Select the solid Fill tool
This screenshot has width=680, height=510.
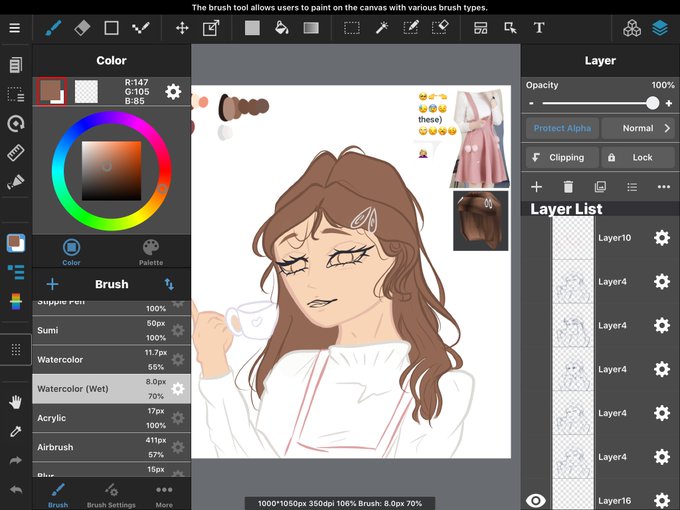tap(252, 28)
